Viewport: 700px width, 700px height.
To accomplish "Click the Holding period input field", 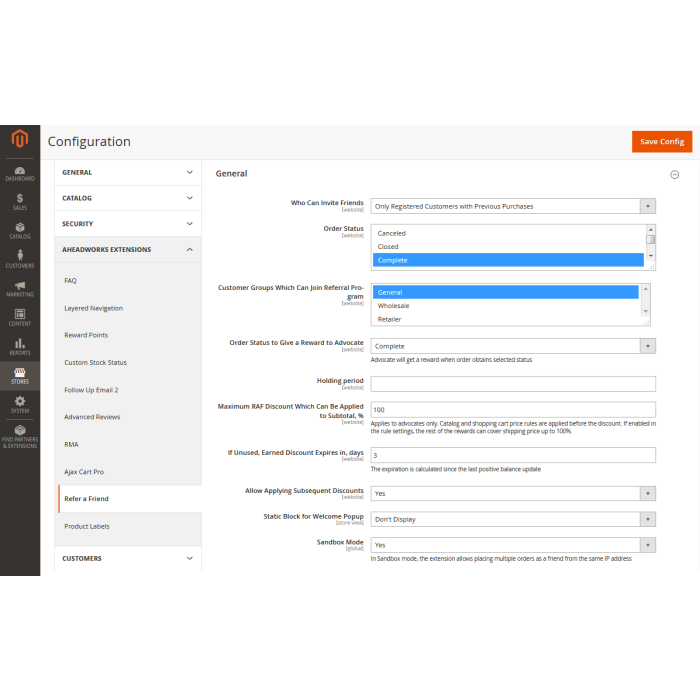I will [x=513, y=384].
